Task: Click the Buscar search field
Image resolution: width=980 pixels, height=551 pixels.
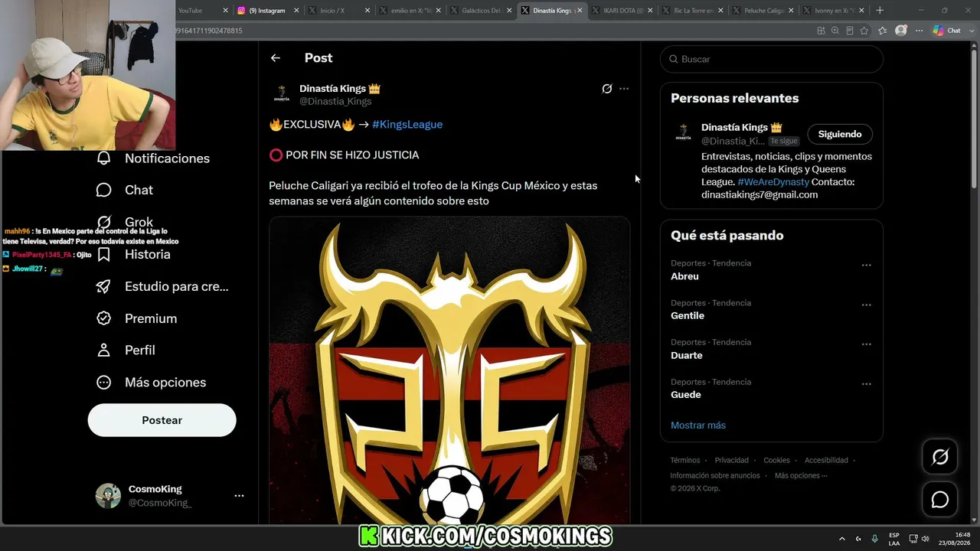Action: (772, 59)
